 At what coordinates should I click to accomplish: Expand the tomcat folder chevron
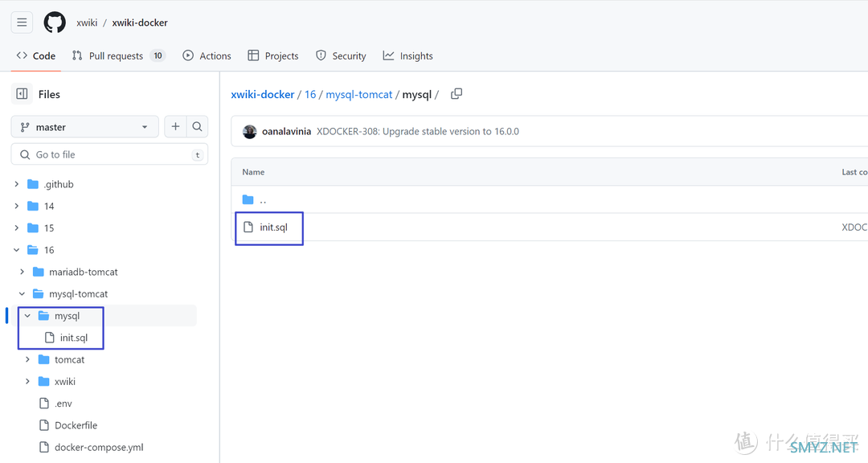(27, 359)
